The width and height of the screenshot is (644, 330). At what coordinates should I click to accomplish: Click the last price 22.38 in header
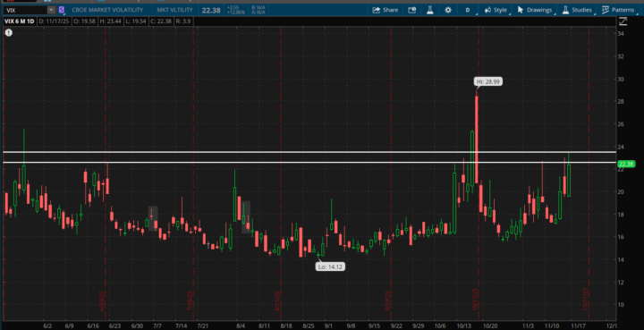(x=211, y=10)
